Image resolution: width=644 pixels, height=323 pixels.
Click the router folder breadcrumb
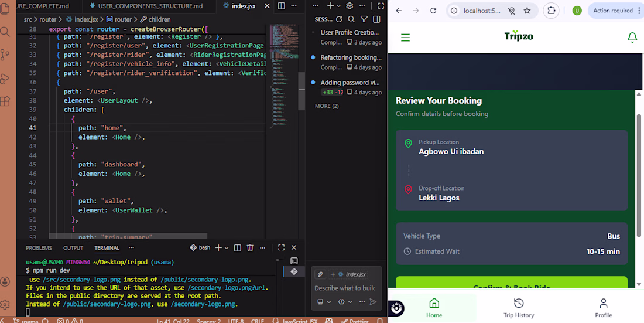48,19
